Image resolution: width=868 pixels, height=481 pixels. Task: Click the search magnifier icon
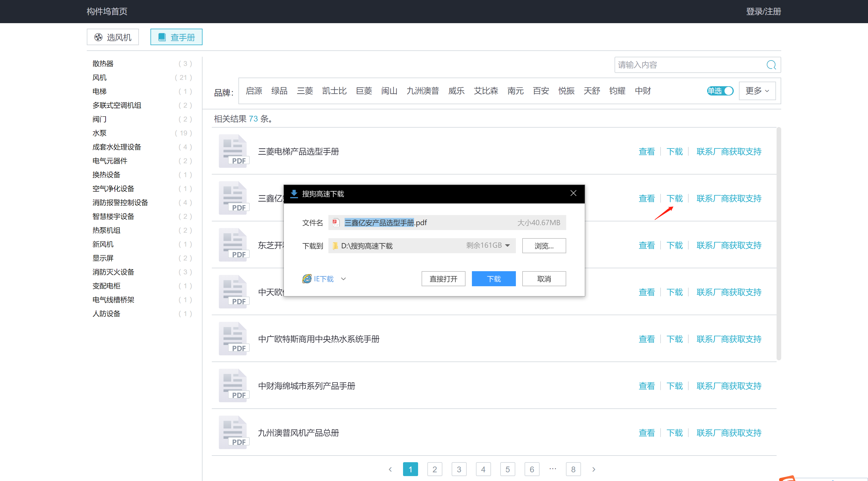click(x=771, y=65)
